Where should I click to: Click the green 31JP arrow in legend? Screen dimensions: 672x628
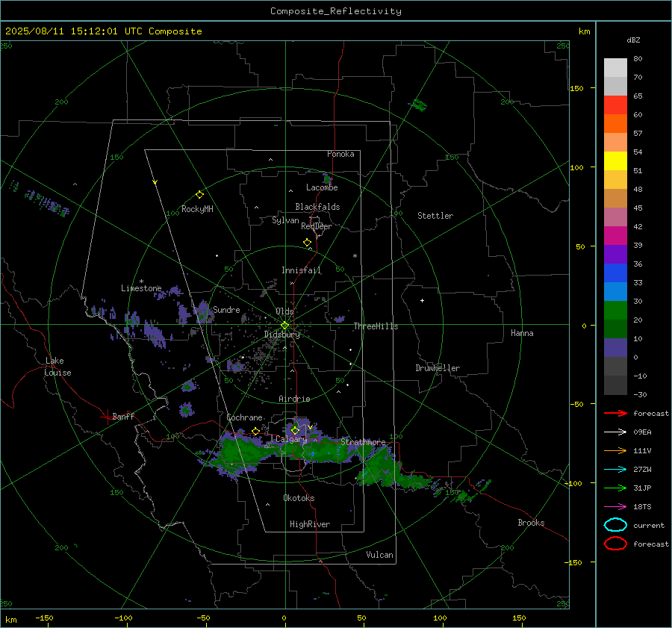point(615,488)
